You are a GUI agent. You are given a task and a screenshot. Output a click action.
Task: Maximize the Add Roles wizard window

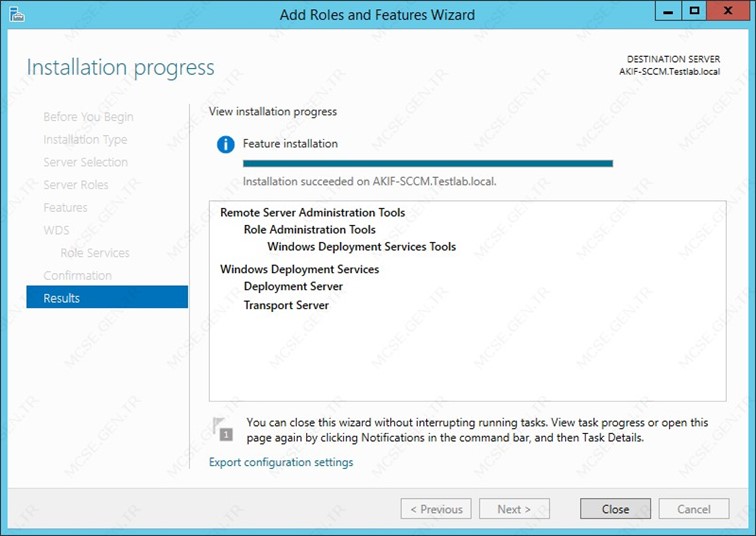(694, 12)
